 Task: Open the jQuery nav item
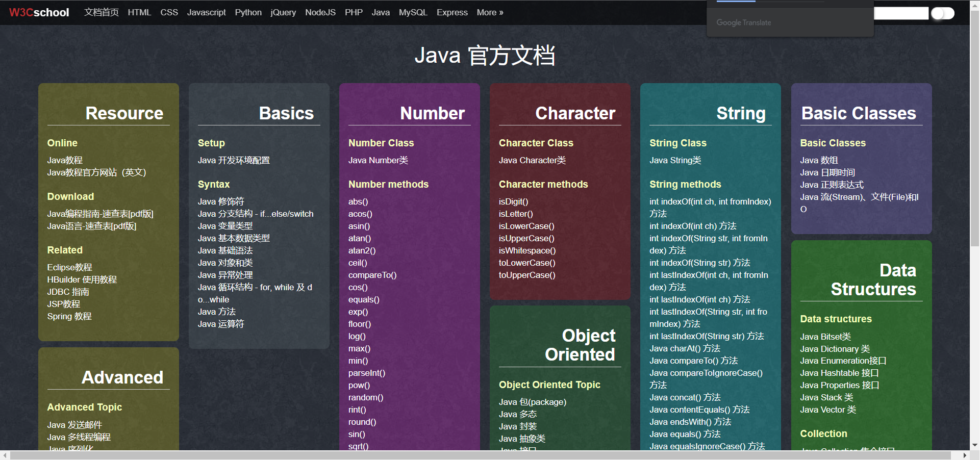point(283,12)
